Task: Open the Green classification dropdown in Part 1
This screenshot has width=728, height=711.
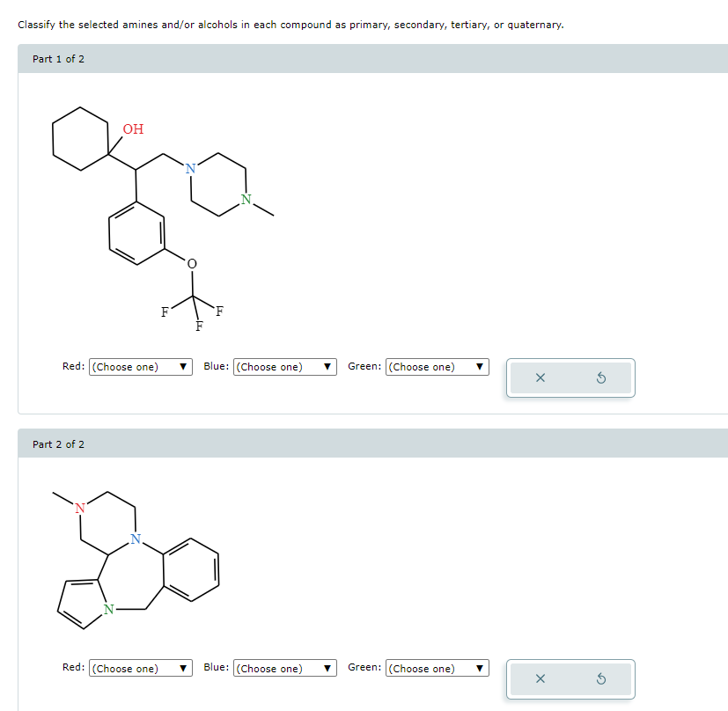Action: 437,366
